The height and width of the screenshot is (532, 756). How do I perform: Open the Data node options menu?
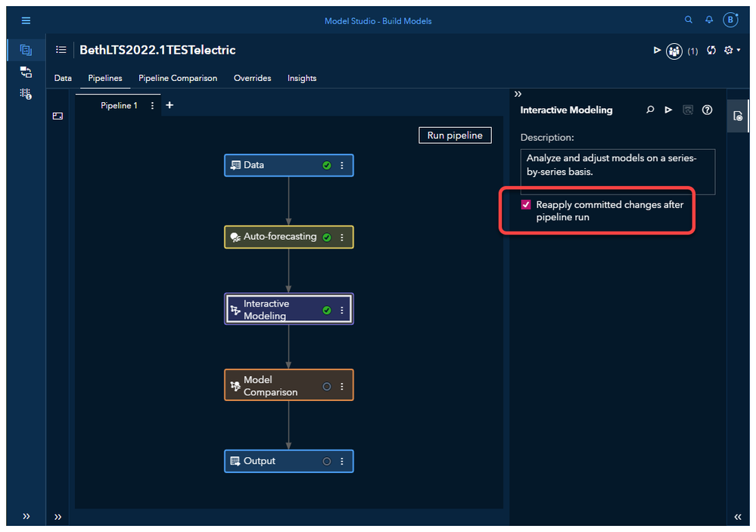pos(342,166)
